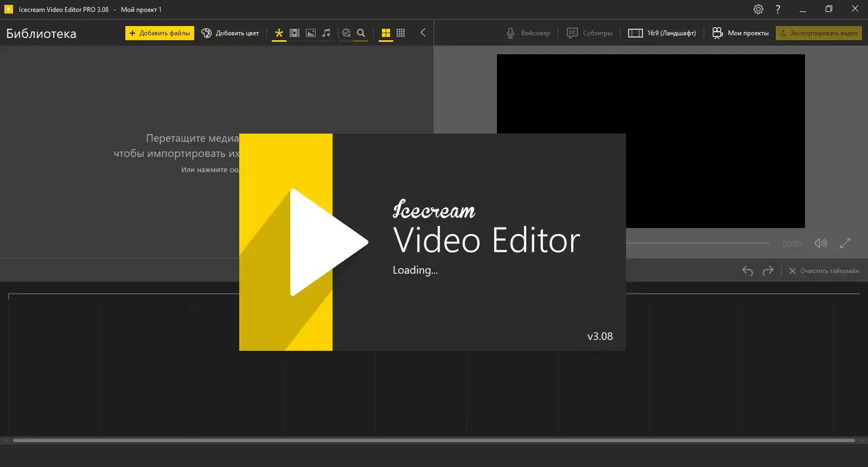Show all media files filter (asterisk)
Screen dimensions: 868x467
(279, 33)
